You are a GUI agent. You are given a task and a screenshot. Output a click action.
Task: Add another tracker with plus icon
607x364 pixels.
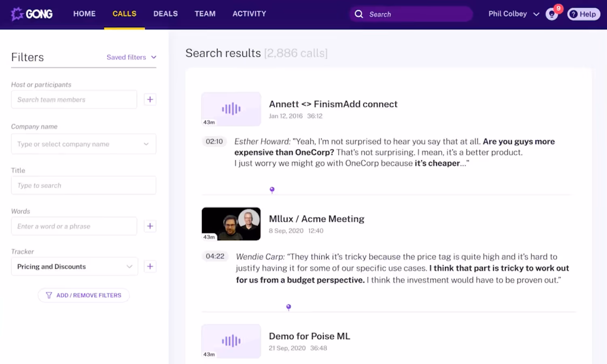coord(150,267)
